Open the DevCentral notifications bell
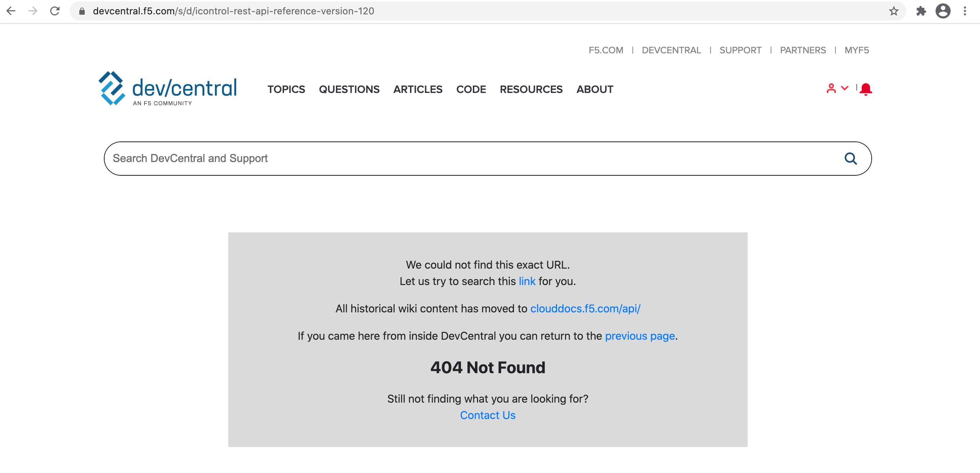 [866, 89]
